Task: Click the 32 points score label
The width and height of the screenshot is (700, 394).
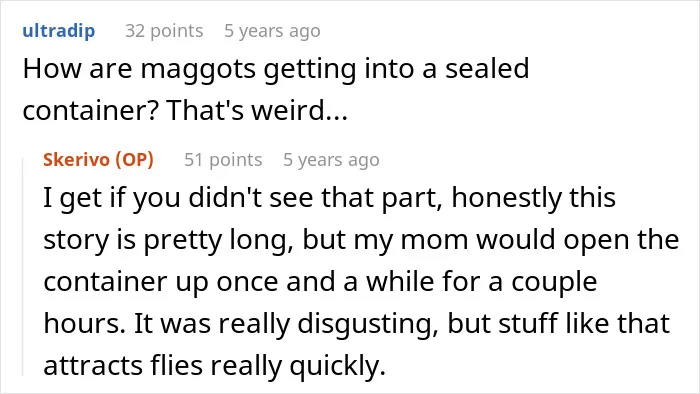Action: [x=164, y=31]
